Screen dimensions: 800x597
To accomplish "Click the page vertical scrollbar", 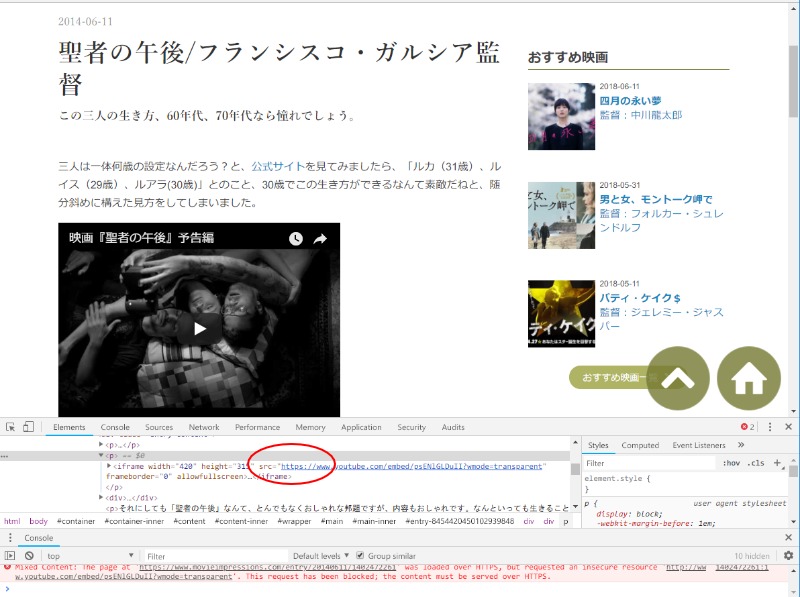I will (793, 82).
